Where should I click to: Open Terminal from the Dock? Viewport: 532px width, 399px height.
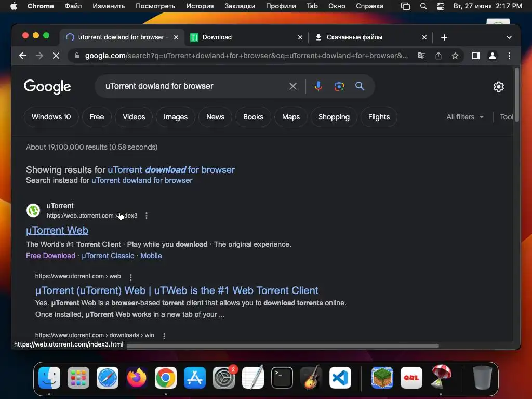[x=282, y=378]
